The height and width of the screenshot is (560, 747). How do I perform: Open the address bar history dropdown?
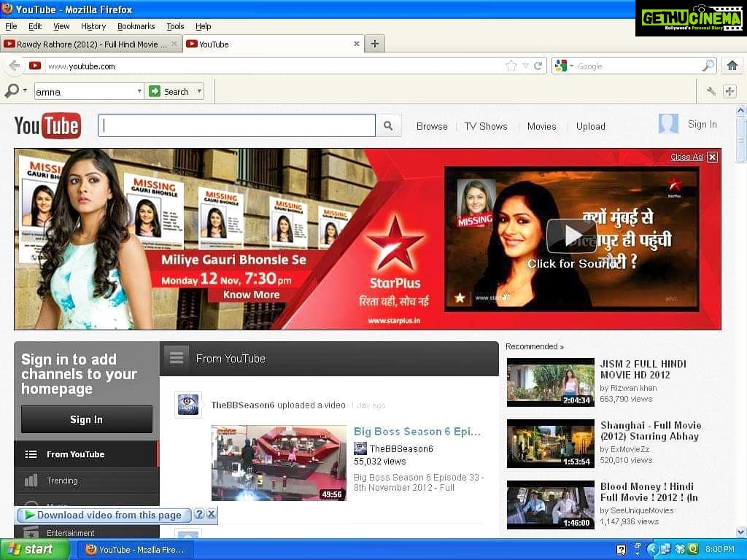525,66
